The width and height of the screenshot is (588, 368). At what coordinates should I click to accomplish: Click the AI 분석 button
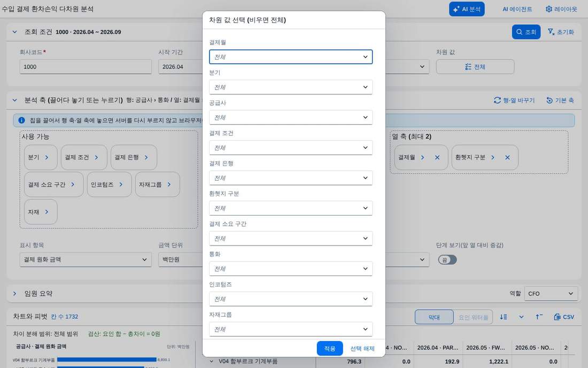pyautogui.click(x=467, y=9)
